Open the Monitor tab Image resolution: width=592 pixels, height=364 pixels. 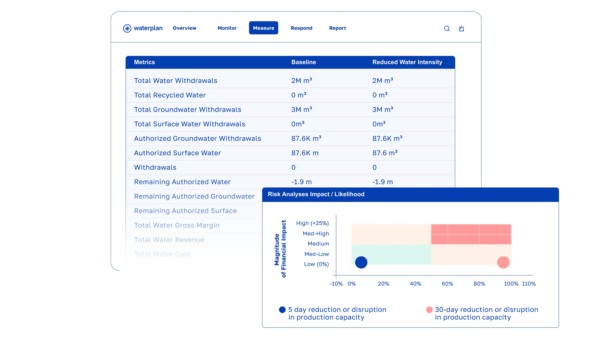pyautogui.click(x=227, y=28)
